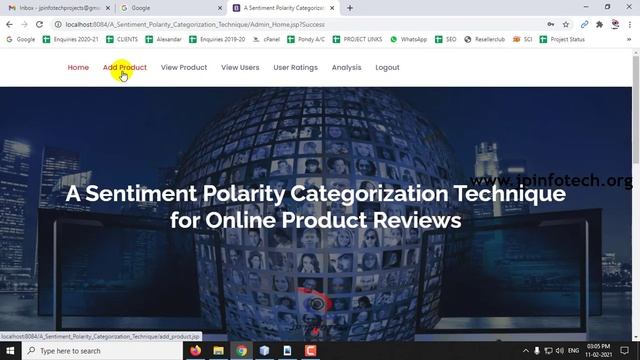This screenshot has width=640, height=360.
Task: Select the Sentiment Polarity Categorization tab
Action: [x=284, y=8]
